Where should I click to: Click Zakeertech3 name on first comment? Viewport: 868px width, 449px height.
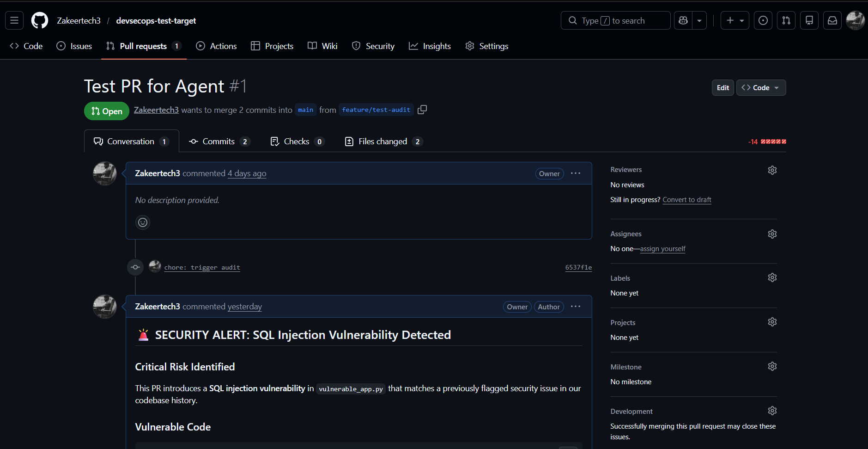(x=158, y=173)
